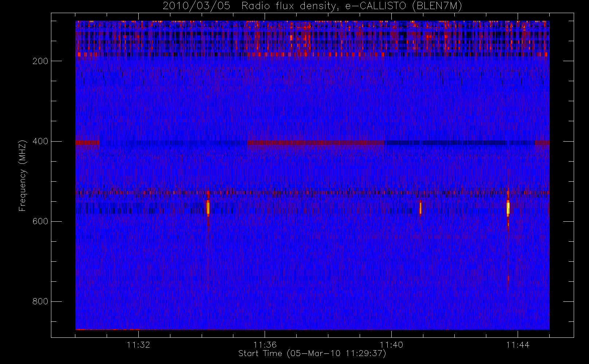Click the 200 frequency tick label
Viewport: 589px width, 364px height.
pyautogui.click(x=40, y=61)
